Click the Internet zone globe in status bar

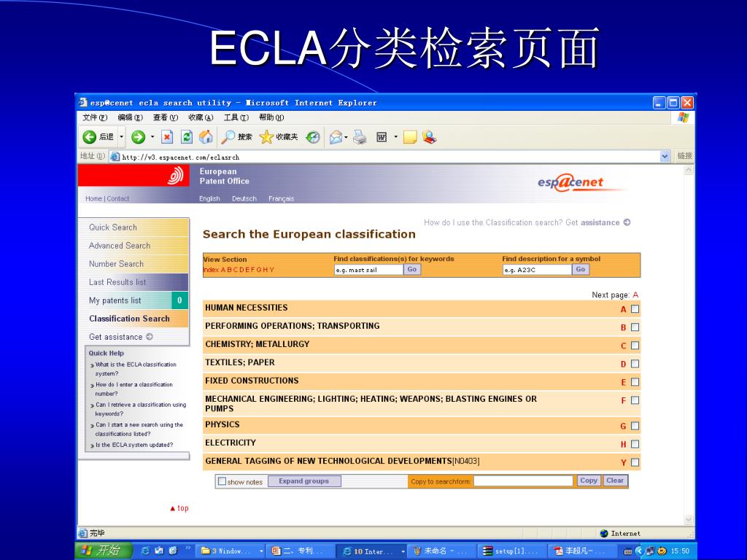[x=604, y=533]
